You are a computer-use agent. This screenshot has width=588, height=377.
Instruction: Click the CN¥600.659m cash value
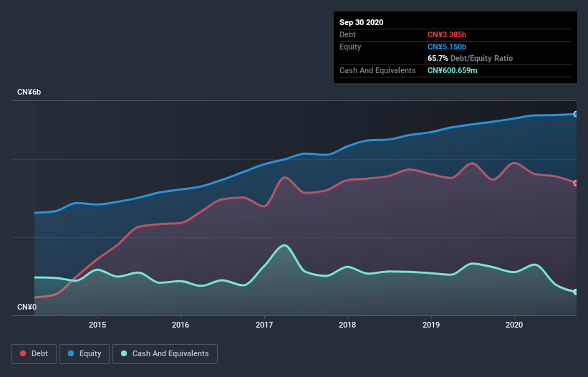click(x=452, y=70)
